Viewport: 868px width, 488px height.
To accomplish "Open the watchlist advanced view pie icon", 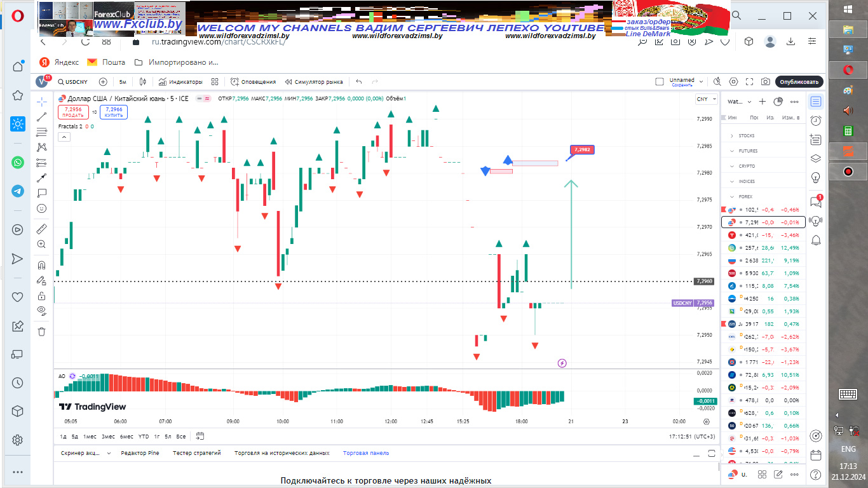I will click(x=778, y=102).
